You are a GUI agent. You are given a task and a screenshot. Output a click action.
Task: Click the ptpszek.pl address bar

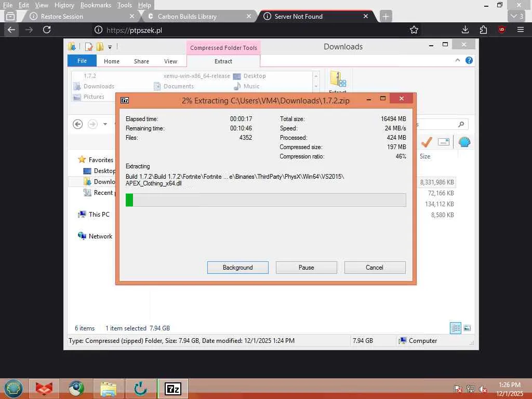point(250,30)
